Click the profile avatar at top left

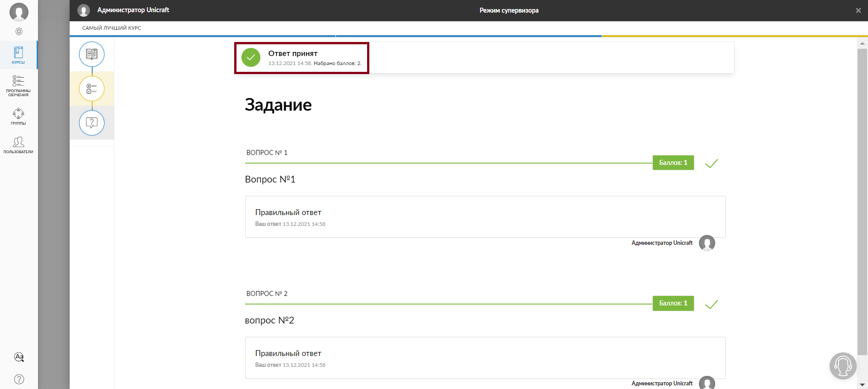19,12
